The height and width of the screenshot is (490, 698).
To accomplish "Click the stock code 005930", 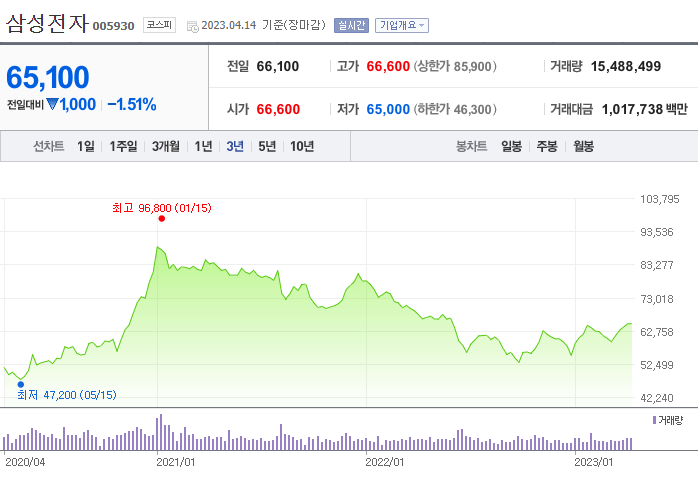I will (x=114, y=26).
